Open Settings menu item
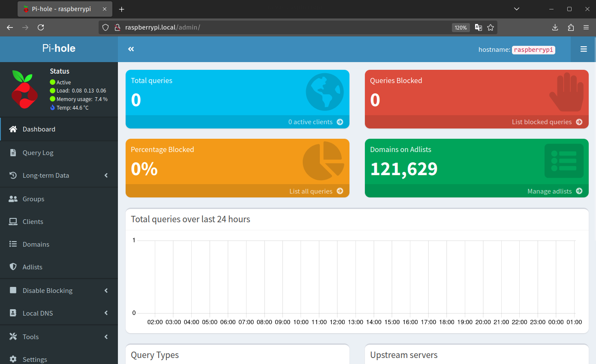This screenshot has height=364, width=596. click(x=59, y=358)
